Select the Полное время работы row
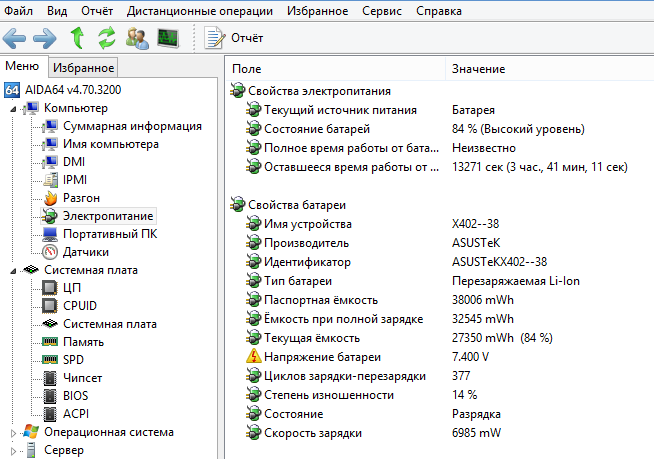This screenshot has height=459, width=654. [x=441, y=148]
